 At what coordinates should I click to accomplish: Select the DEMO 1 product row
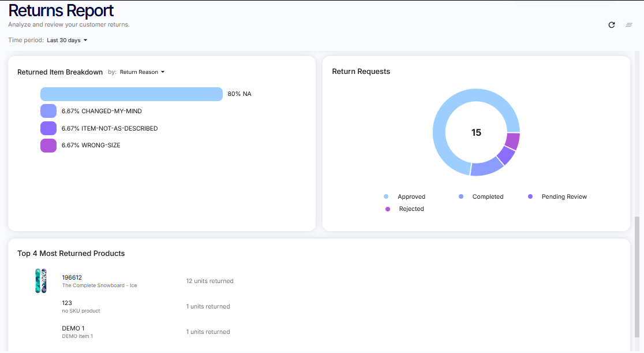click(x=77, y=332)
